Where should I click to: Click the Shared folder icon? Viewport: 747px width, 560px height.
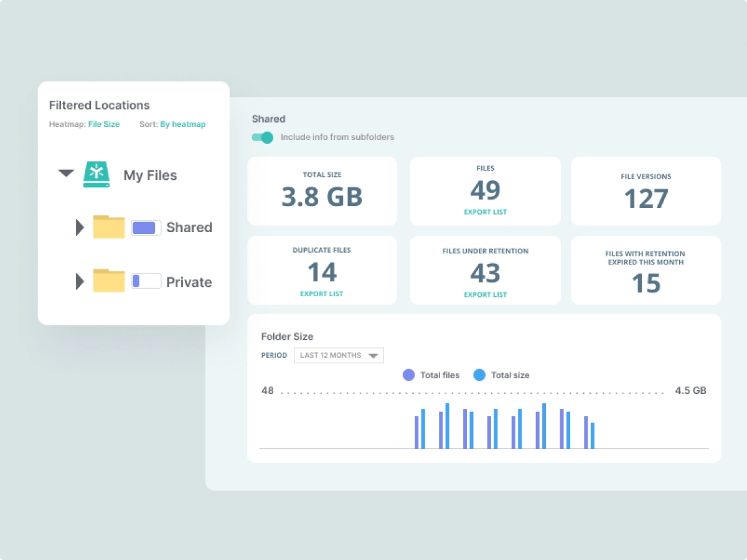coord(108,226)
